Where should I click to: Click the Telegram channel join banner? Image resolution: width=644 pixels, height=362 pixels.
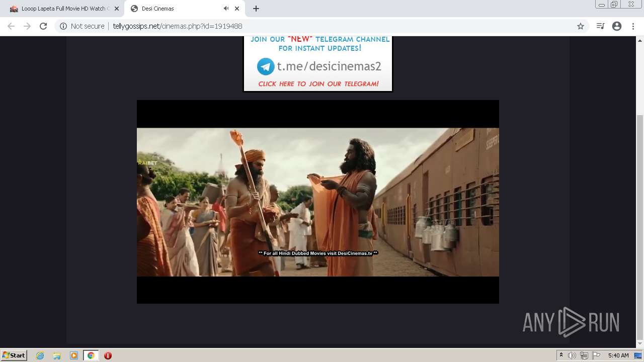click(317, 63)
